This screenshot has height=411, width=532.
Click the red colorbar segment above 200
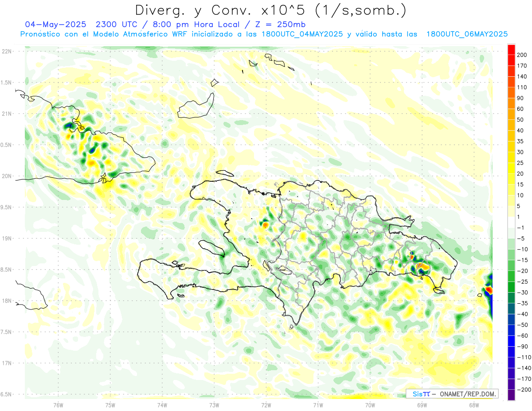511,49
